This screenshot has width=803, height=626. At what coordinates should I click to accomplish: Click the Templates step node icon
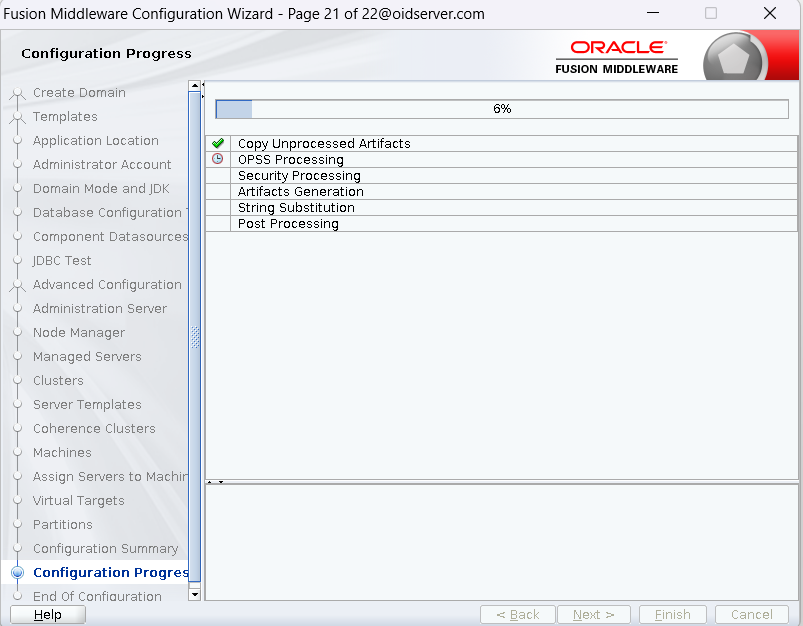click(x=17, y=117)
